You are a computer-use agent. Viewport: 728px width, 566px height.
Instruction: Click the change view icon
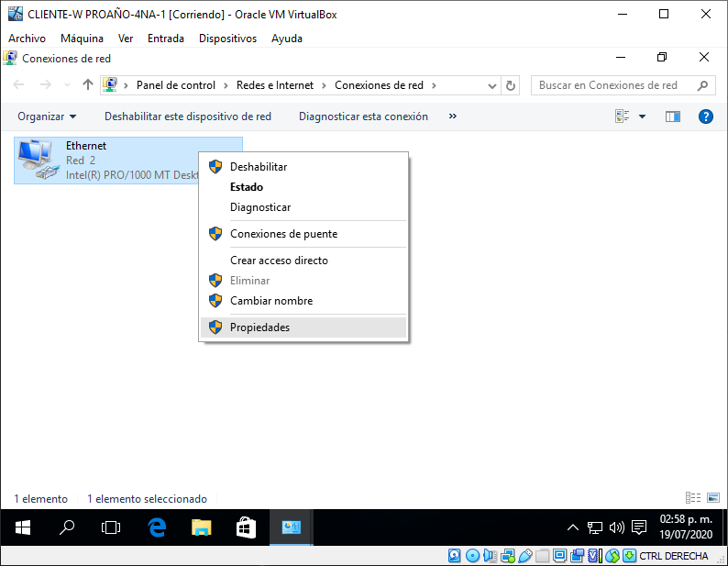pos(623,117)
